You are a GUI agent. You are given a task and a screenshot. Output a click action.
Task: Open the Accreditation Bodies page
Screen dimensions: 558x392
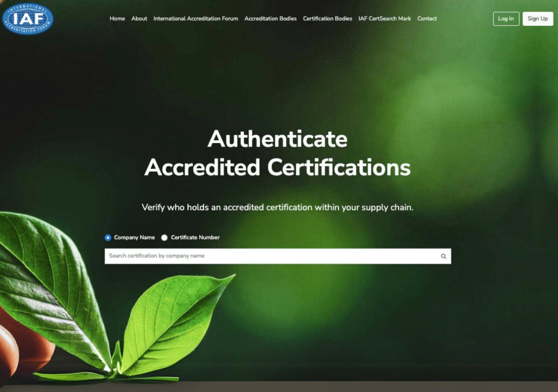(x=270, y=19)
